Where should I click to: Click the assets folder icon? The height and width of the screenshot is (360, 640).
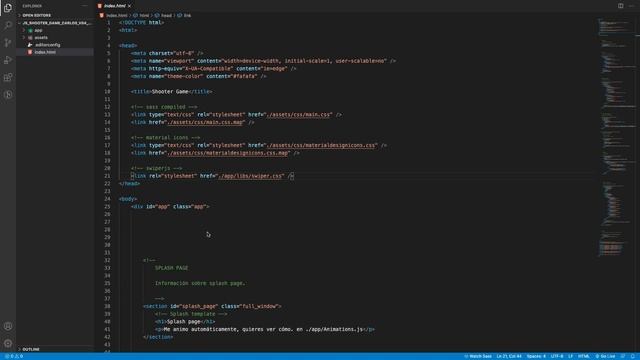[x=30, y=38]
